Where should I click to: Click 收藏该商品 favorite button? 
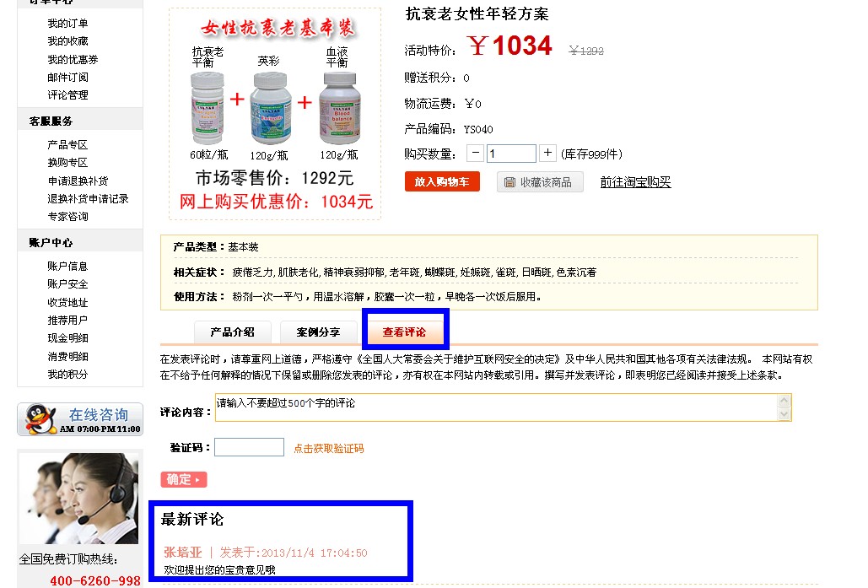(x=540, y=182)
